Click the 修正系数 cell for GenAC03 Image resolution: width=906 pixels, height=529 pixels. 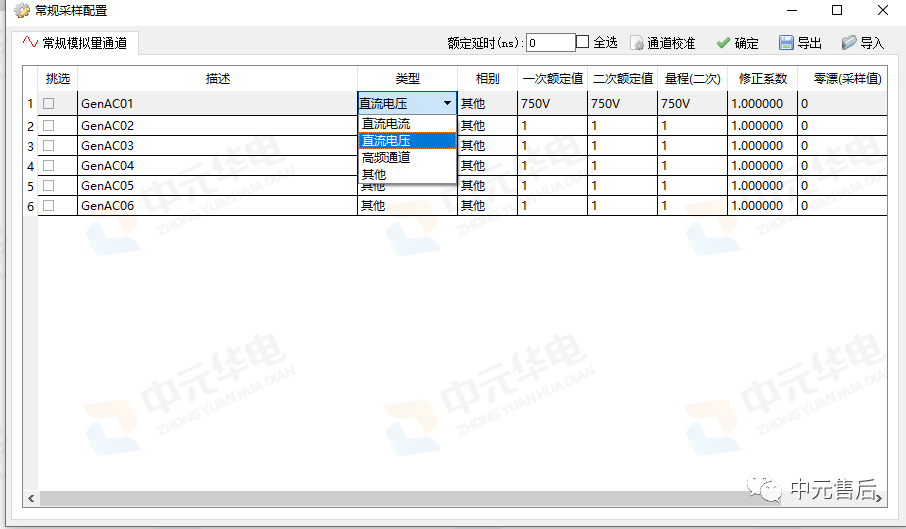(x=762, y=146)
